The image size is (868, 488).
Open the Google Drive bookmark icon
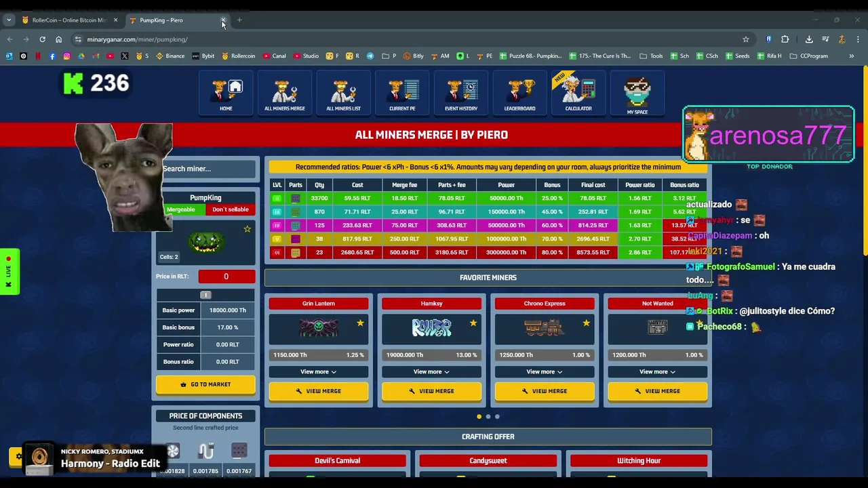point(81,56)
